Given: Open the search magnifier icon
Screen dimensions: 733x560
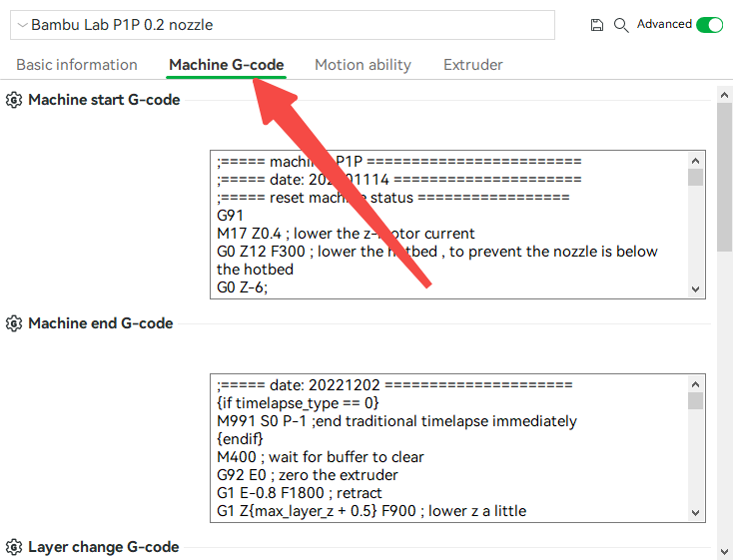Looking at the screenshot, I should (x=621, y=25).
